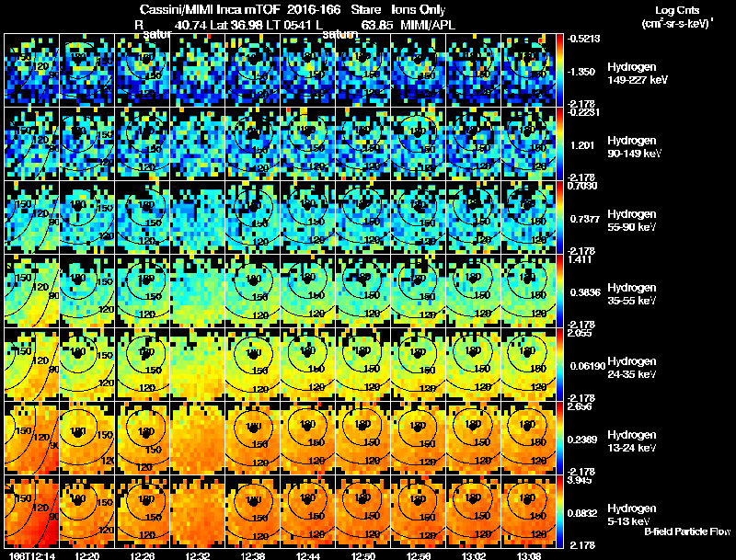Select the 12:44 time marker
Image resolution: width=736 pixels, height=560 pixels.
[x=308, y=555]
